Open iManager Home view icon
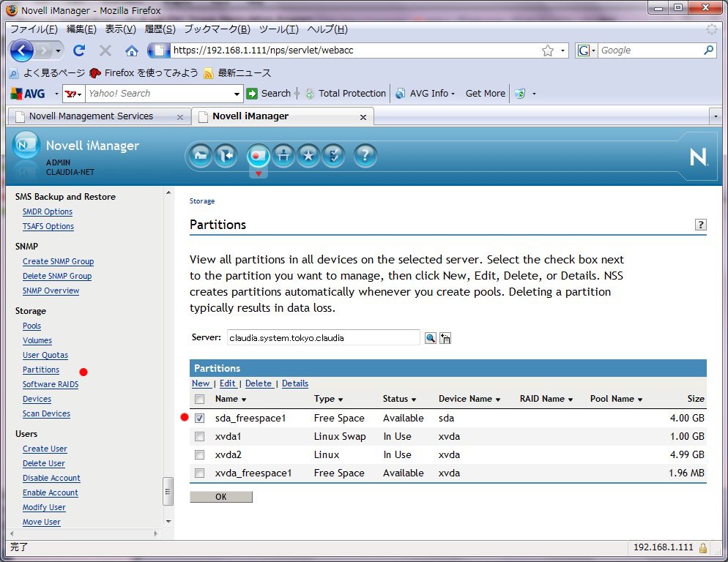This screenshot has height=562, width=728. (201, 155)
